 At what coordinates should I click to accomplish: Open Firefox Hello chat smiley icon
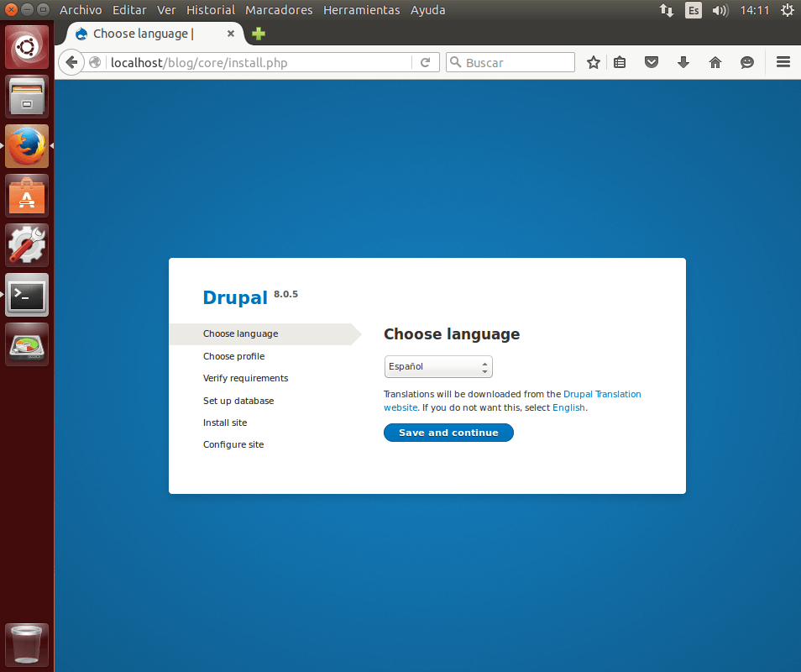click(x=747, y=62)
